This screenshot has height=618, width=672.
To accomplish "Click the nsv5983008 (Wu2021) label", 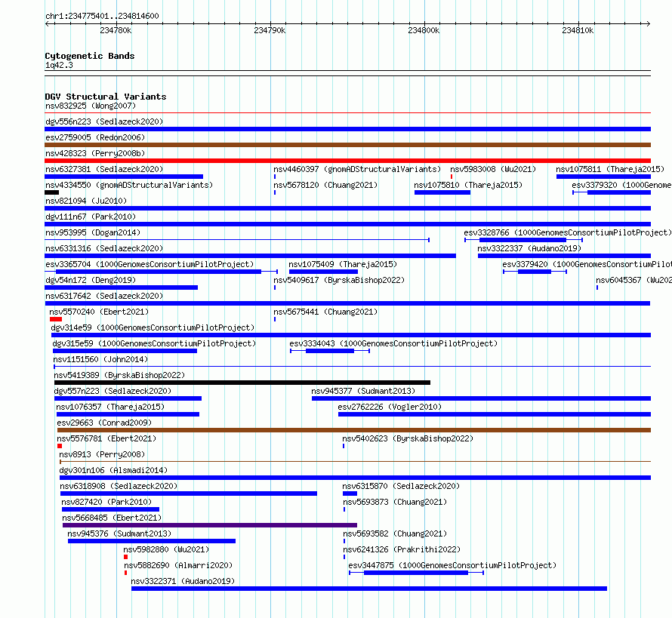I will click(493, 169).
